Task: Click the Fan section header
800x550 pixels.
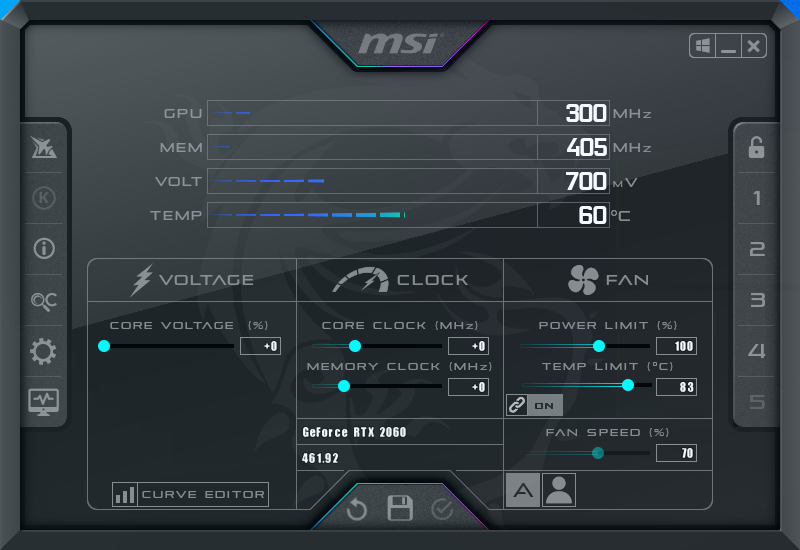Action: tap(608, 280)
